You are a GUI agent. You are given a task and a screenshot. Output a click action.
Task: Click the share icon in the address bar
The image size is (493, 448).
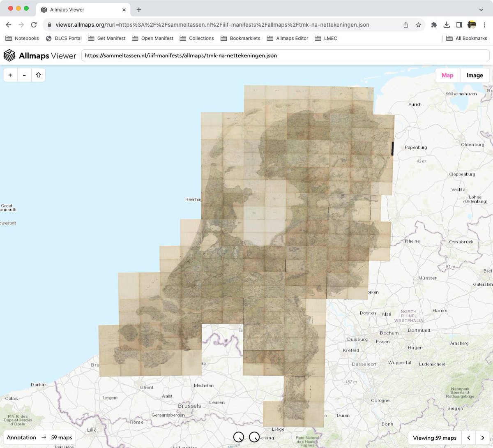click(x=405, y=25)
